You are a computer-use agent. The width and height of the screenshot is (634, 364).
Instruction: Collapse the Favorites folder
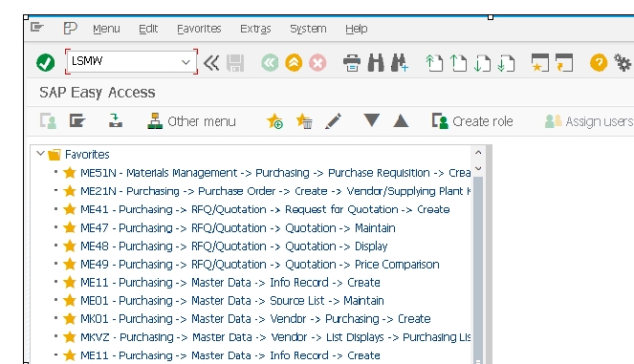pyautogui.click(x=40, y=154)
